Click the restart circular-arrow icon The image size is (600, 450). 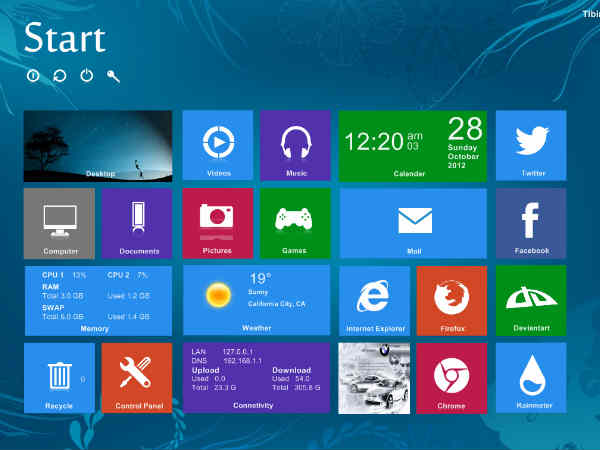60,76
